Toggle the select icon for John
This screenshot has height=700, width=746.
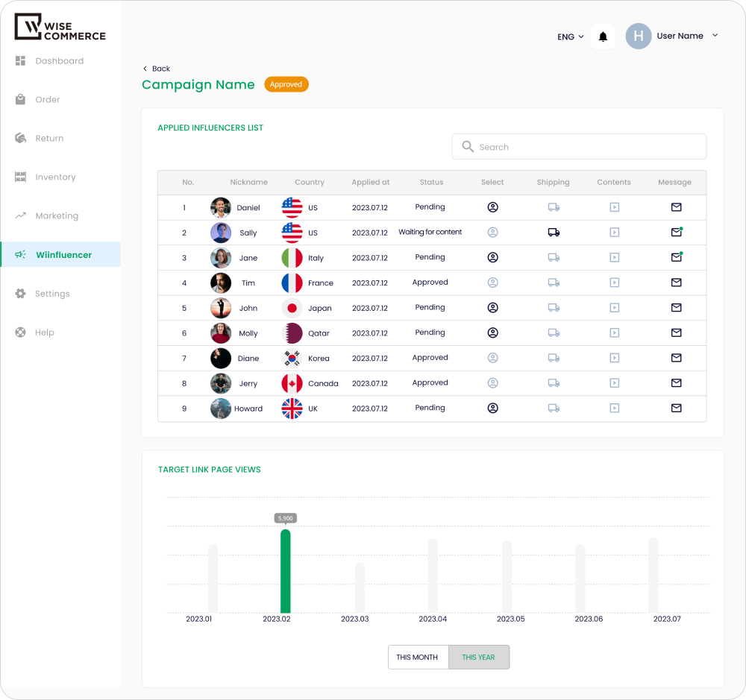point(492,308)
